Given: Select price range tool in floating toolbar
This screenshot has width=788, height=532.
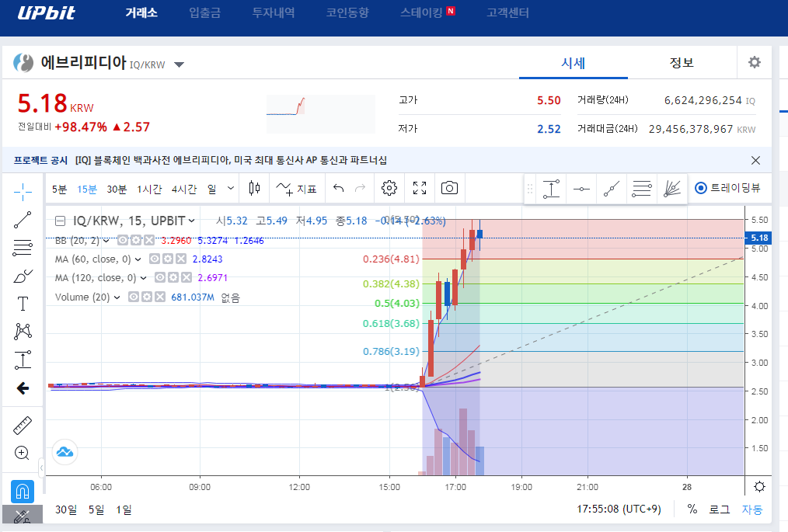Looking at the screenshot, I should coord(551,189).
